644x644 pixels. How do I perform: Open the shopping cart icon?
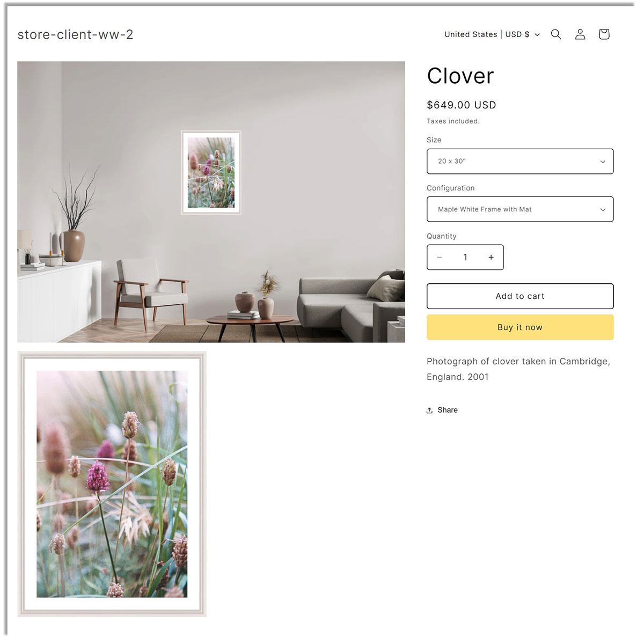tap(604, 34)
